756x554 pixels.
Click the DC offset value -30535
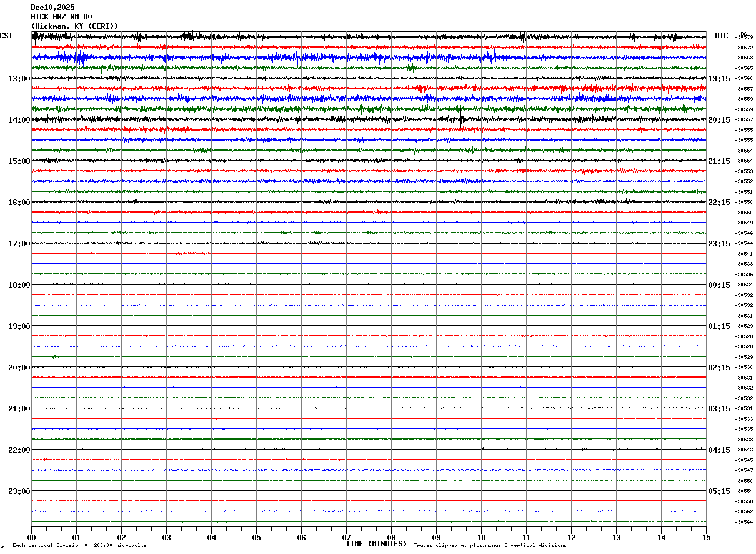[744, 429]
